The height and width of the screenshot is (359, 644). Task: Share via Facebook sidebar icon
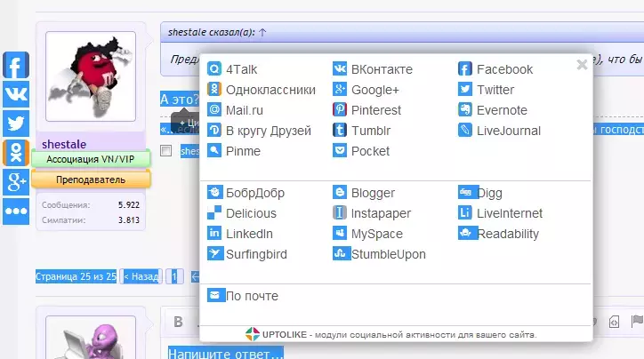16,65
